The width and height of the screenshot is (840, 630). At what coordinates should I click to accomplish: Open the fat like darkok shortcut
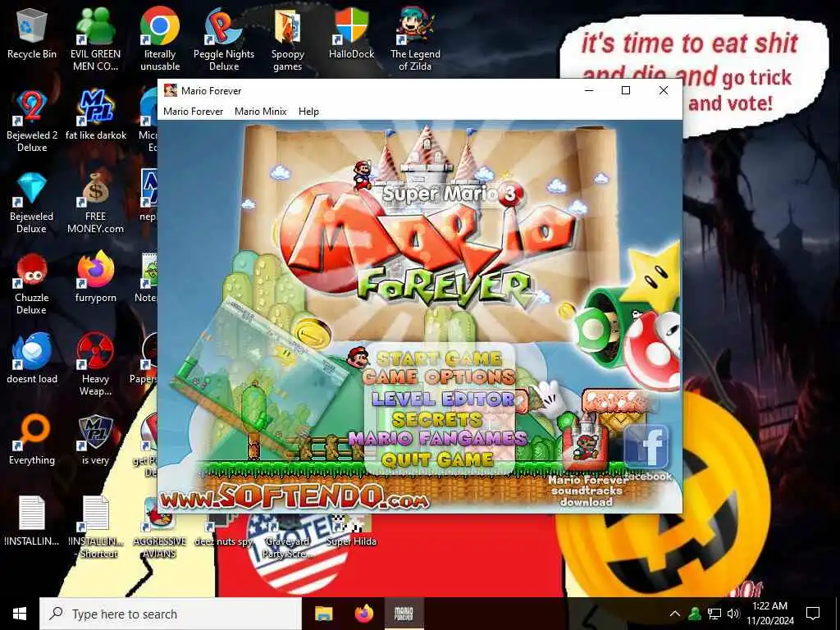click(96, 115)
